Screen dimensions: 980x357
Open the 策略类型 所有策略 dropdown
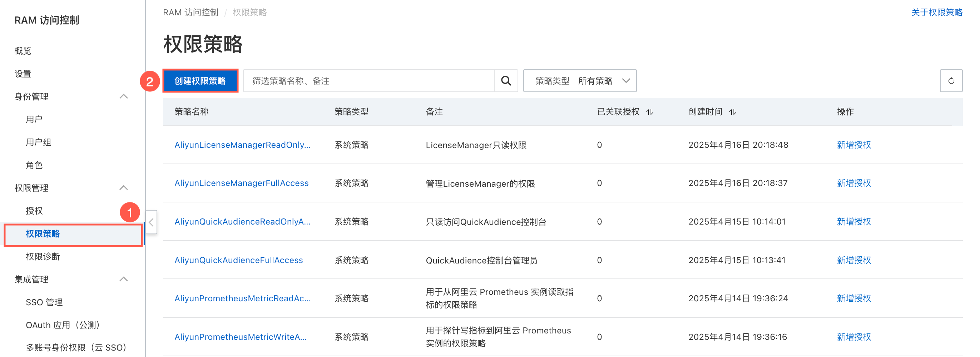coord(579,81)
